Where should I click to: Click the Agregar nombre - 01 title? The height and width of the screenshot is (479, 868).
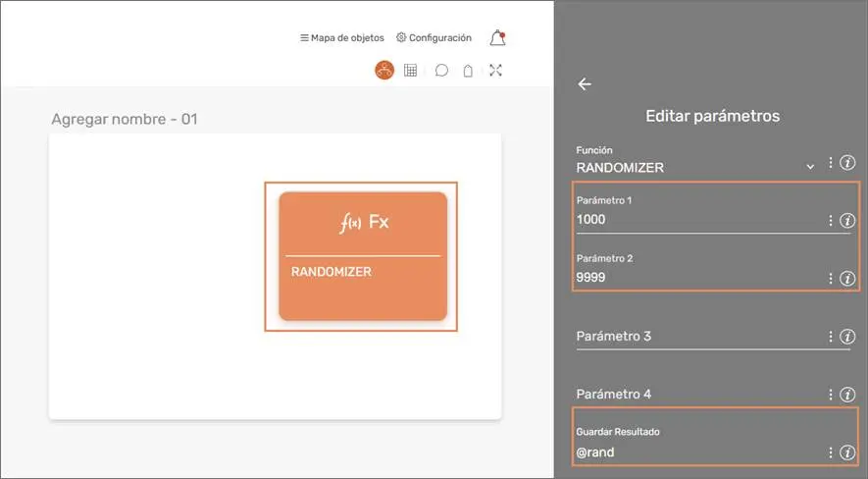(125, 119)
